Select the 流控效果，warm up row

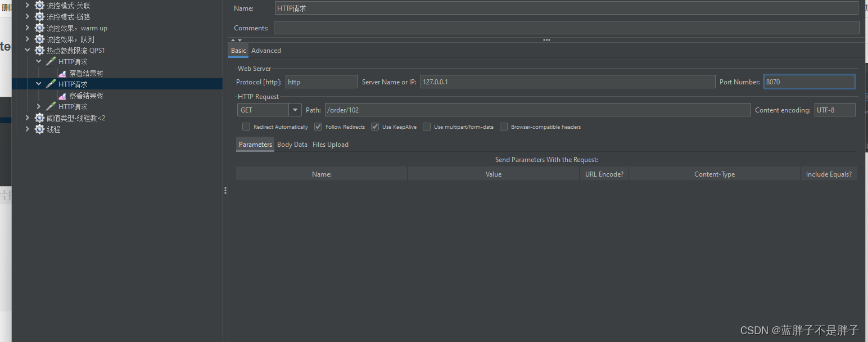(x=77, y=28)
